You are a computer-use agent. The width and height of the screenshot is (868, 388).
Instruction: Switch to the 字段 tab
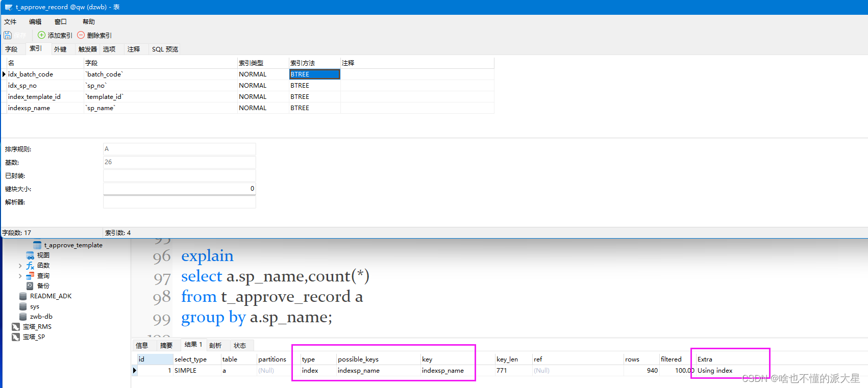click(x=11, y=49)
